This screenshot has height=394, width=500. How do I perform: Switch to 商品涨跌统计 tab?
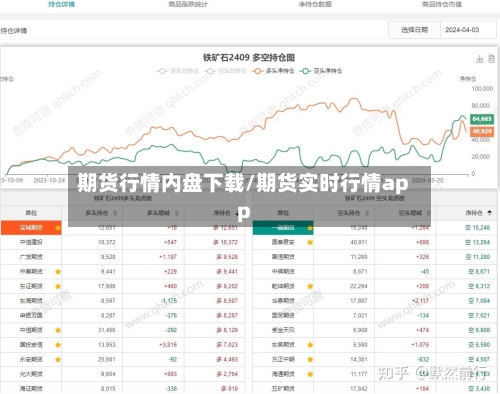[x=188, y=4]
